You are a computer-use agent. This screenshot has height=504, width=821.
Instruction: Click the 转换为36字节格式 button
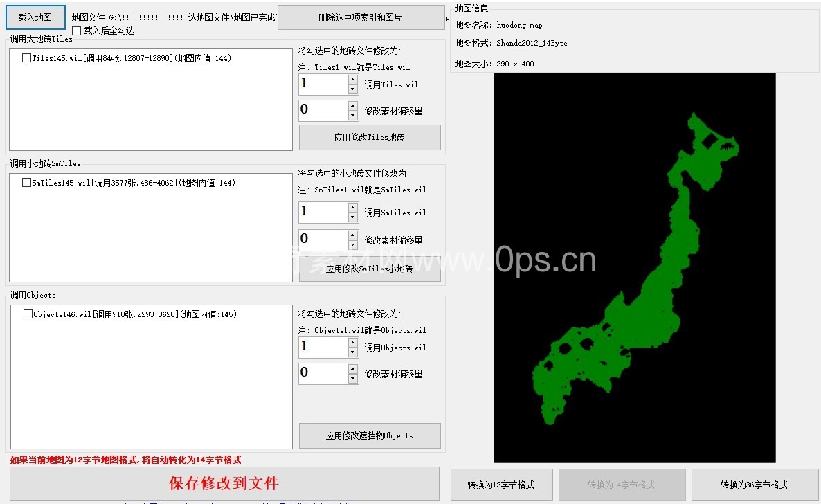point(754,485)
